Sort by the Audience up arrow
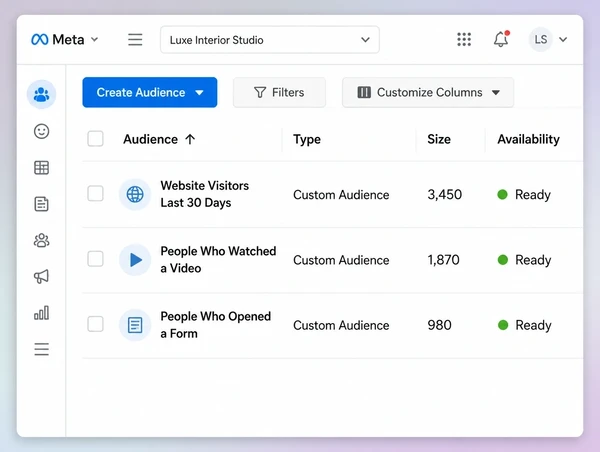Screen dimensions: 600x452 click(x=190, y=139)
